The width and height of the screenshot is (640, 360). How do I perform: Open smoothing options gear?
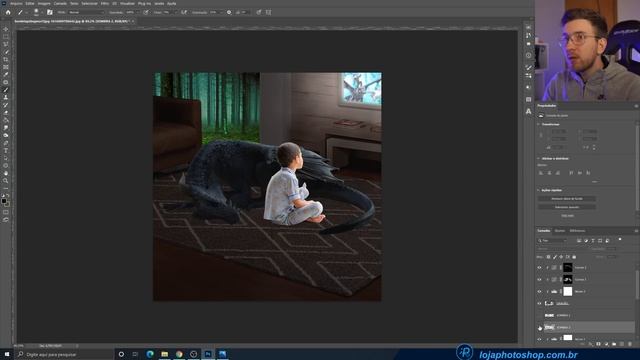click(x=229, y=12)
